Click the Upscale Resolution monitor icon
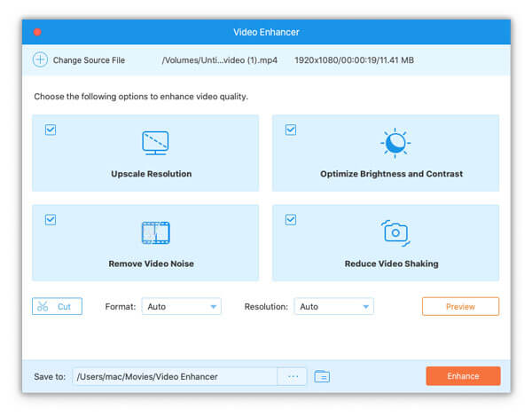532x417 pixels. [155, 143]
